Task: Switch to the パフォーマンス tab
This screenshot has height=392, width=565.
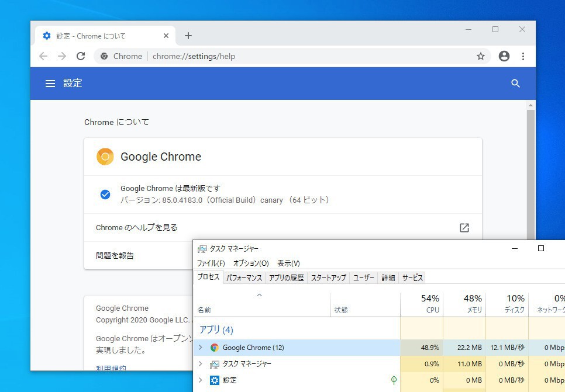Action: (244, 278)
